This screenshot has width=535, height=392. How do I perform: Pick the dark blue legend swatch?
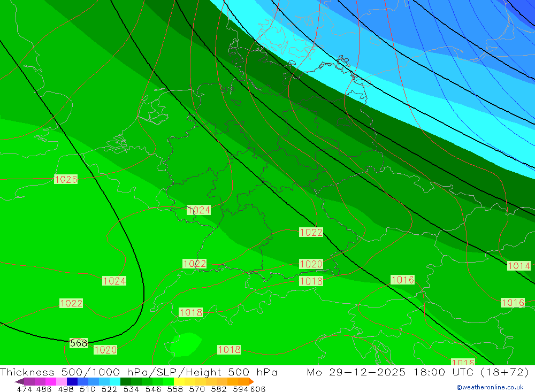click(x=72, y=381)
